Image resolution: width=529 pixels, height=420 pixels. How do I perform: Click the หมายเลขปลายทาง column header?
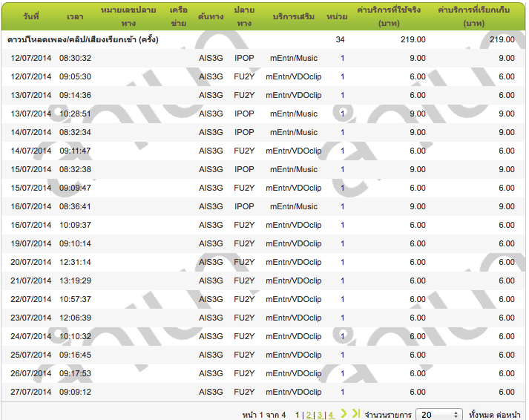[x=128, y=16]
